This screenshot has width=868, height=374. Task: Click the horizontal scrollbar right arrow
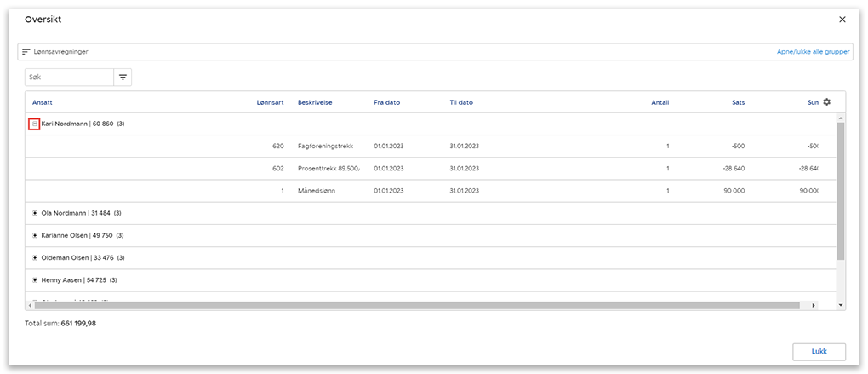coord(814,305)
